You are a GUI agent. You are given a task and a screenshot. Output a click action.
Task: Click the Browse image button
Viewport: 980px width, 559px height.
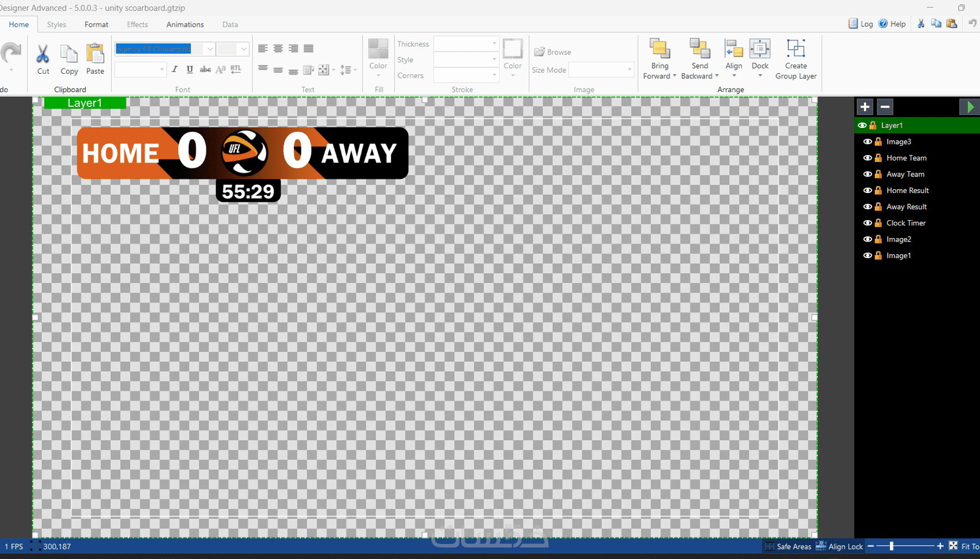553,52
